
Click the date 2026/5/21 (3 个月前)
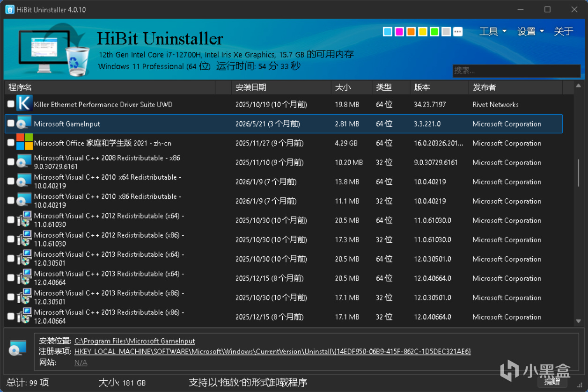coord(268,124)
